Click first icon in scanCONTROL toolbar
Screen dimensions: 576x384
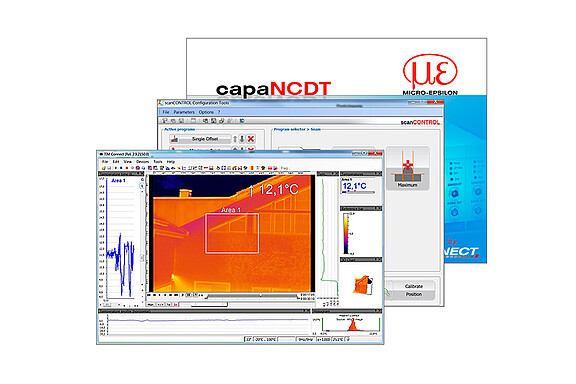pyautogui.click(x=165, y=121)
